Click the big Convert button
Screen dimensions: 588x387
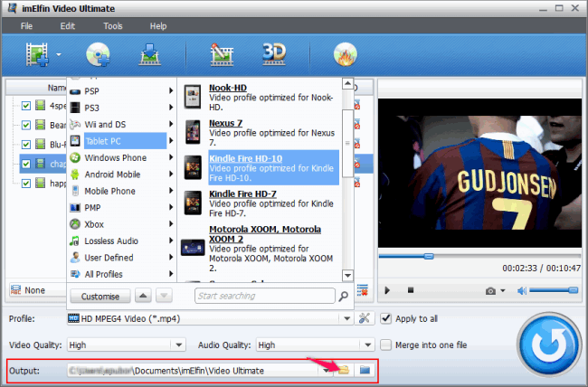click(549, 345)
